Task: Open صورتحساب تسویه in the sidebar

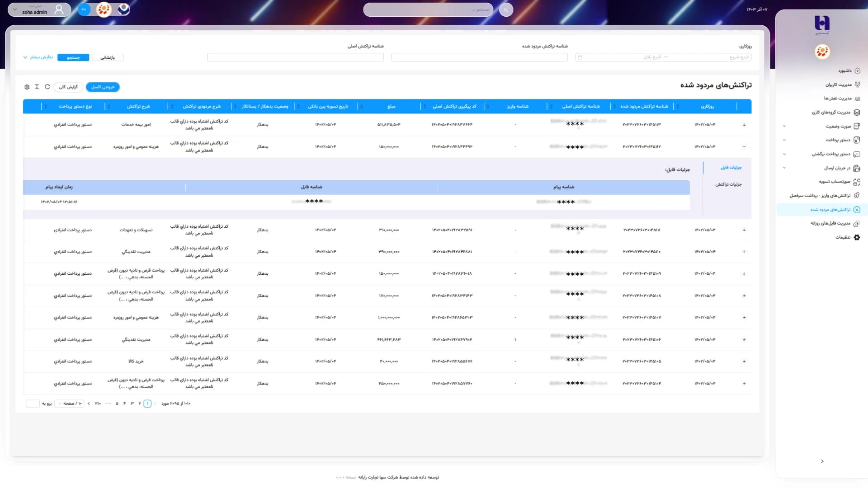Action: (x=839, y=182)
